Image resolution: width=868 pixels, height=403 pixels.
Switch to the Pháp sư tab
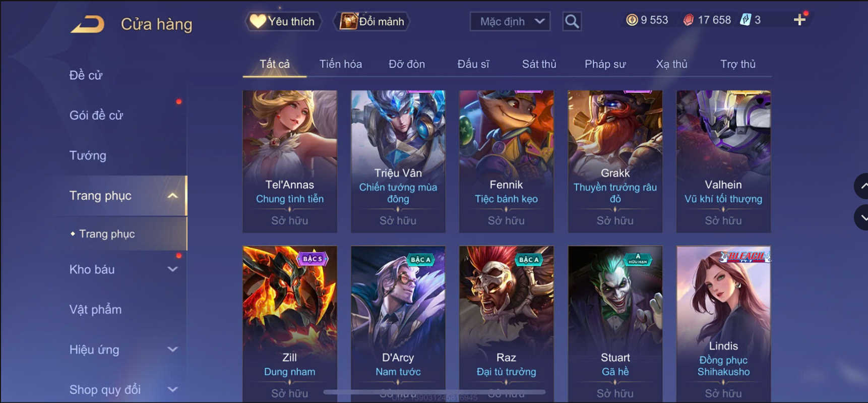(605, 64)
